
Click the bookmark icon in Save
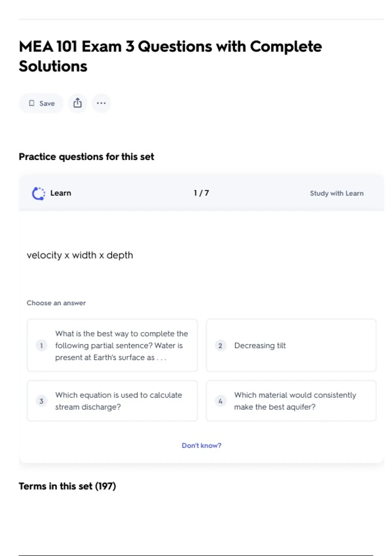(x=32, y=103)
